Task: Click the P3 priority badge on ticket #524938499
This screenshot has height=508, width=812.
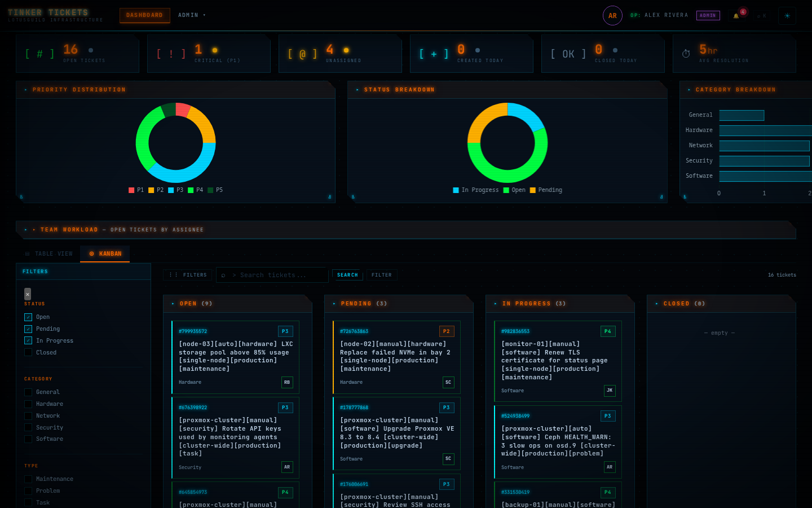Action: (608, 416)
